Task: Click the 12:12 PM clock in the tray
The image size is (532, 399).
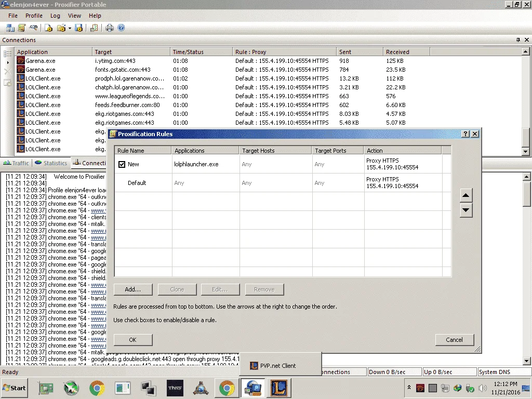Action: pyautogui.click(x=505, y=384)
